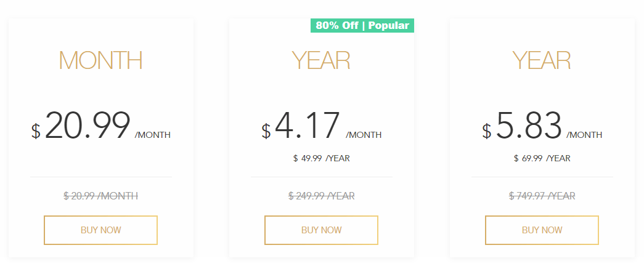Hit BUY NOW under the $5.83 yearly plan
The width and height of the screenshot is (644, 277).
coord(542,230)
